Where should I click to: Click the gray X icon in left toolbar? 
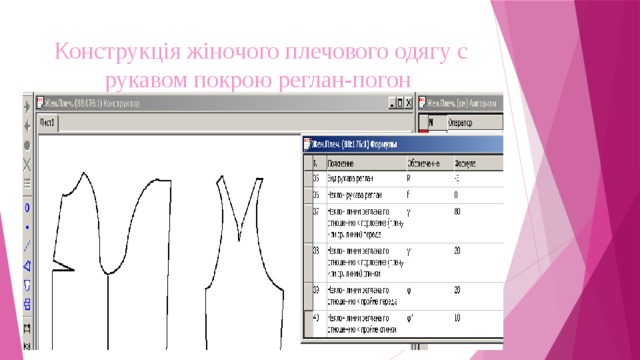[27, 165]
